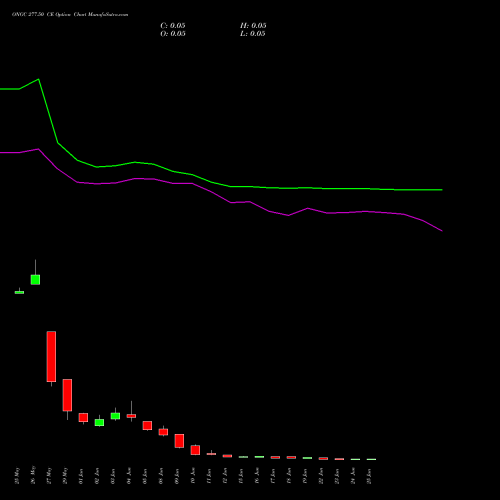
Task: Select the open value O: 0.05
Action: pyautogui.click(x=173, y=34)
